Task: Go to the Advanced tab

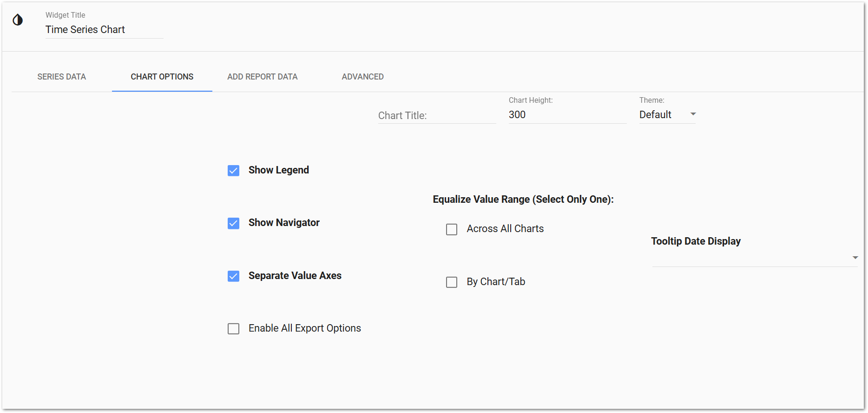Action: (x=362, y=77)
